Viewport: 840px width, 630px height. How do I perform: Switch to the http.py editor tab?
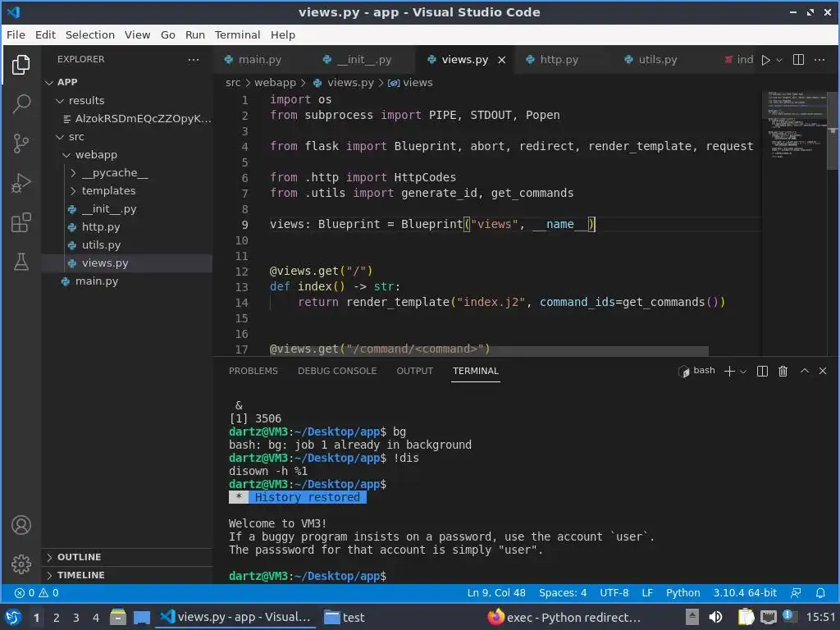559,59
